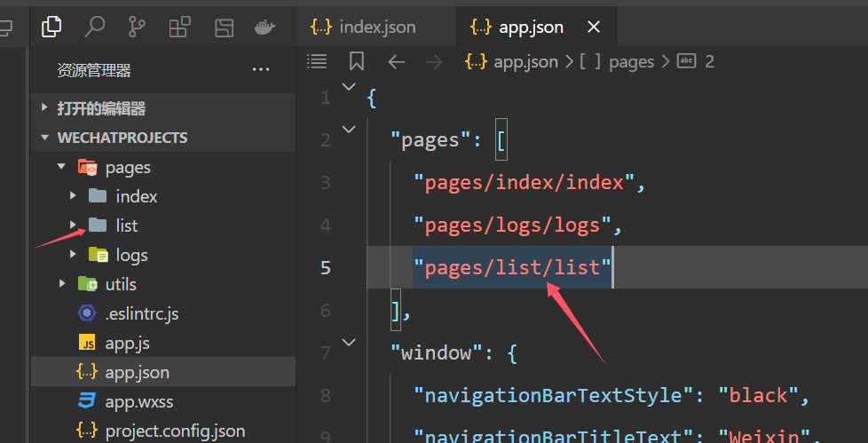Click line number 8 in the gutter
This screenshot has width=868, height=443.
(x=325, y=395)
